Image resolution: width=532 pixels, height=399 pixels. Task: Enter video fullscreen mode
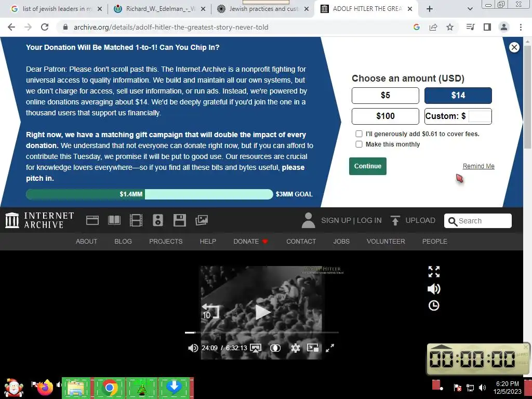pyautogui.click(x=330, y=348)
